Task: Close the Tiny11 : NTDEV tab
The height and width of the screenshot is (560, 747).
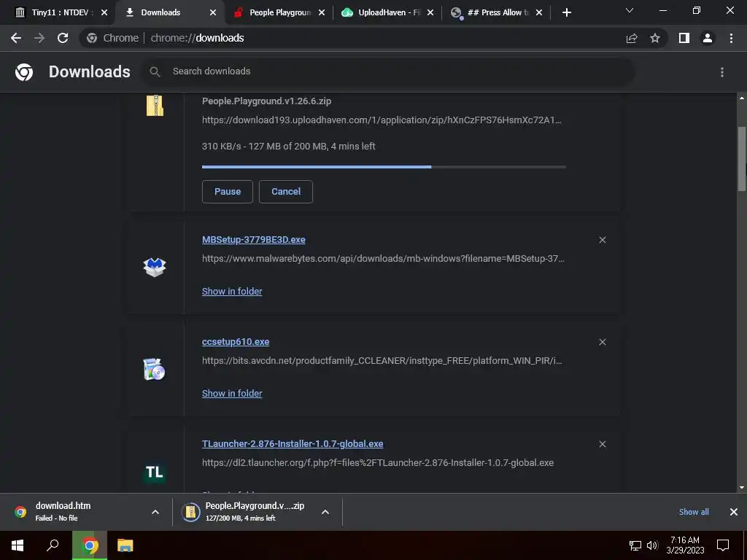Action: tap(104, 13)
